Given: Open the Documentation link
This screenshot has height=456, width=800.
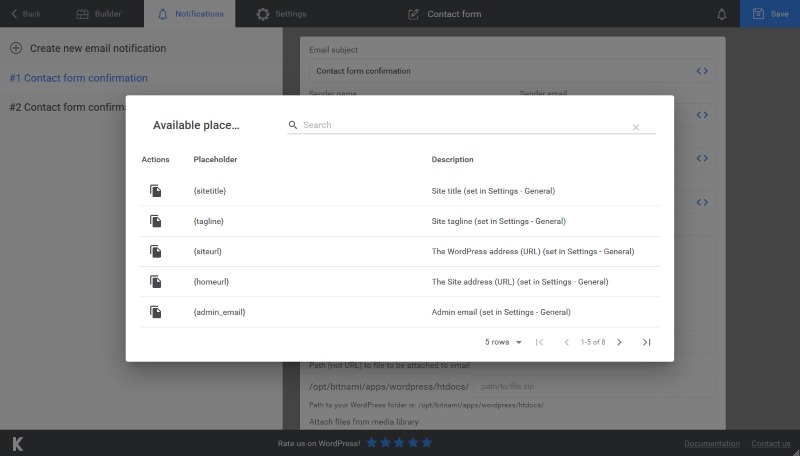Looking at the screenshot, I should [x=712, y=443].
